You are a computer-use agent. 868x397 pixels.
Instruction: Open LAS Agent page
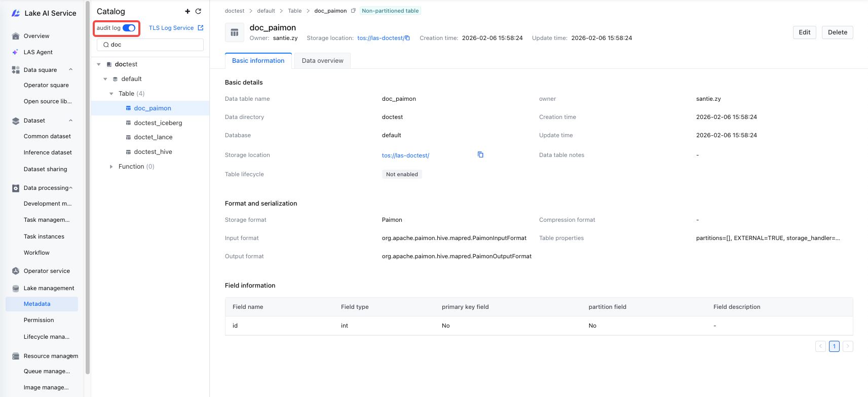(38, 52)
